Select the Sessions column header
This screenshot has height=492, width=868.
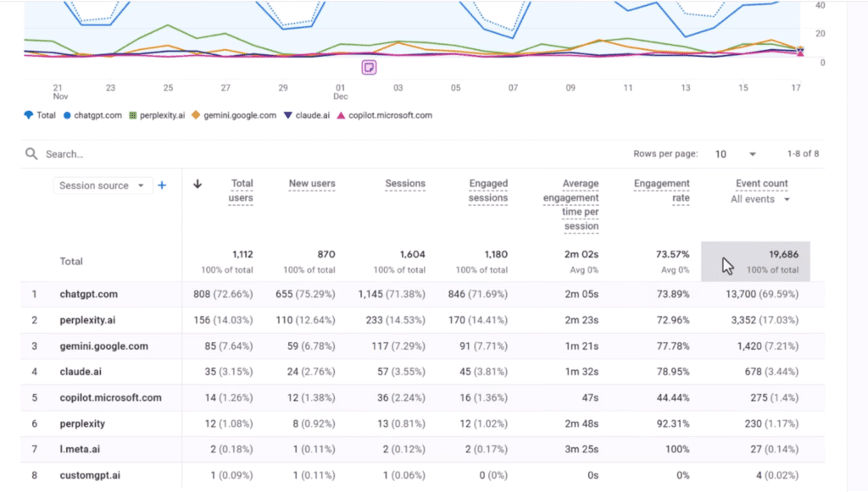point(405,184)
